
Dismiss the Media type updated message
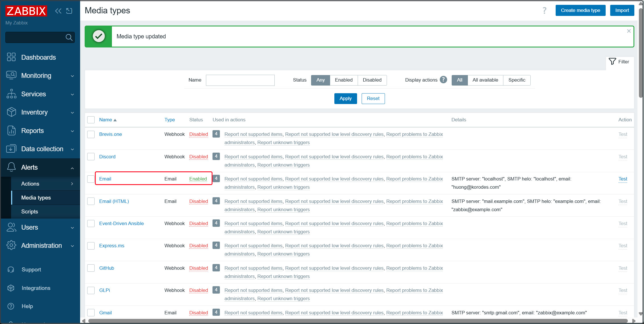(629, 31)
